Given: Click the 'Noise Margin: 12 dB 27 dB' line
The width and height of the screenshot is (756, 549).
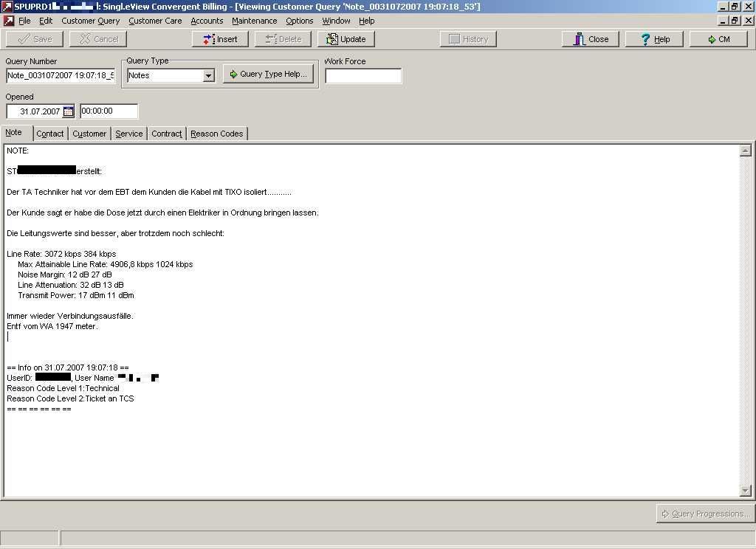Looking at the screenshot, I should coord(65,274).
